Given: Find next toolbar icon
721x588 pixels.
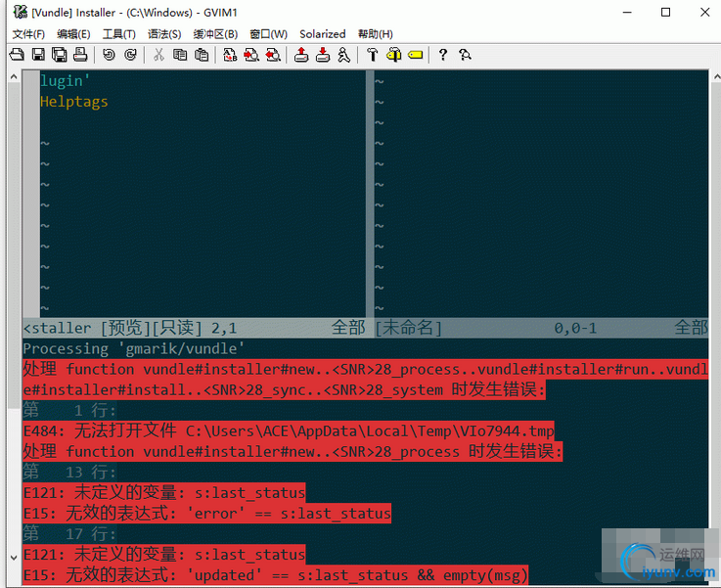Looking at the screenshot, I should click(x=251, y=55).
